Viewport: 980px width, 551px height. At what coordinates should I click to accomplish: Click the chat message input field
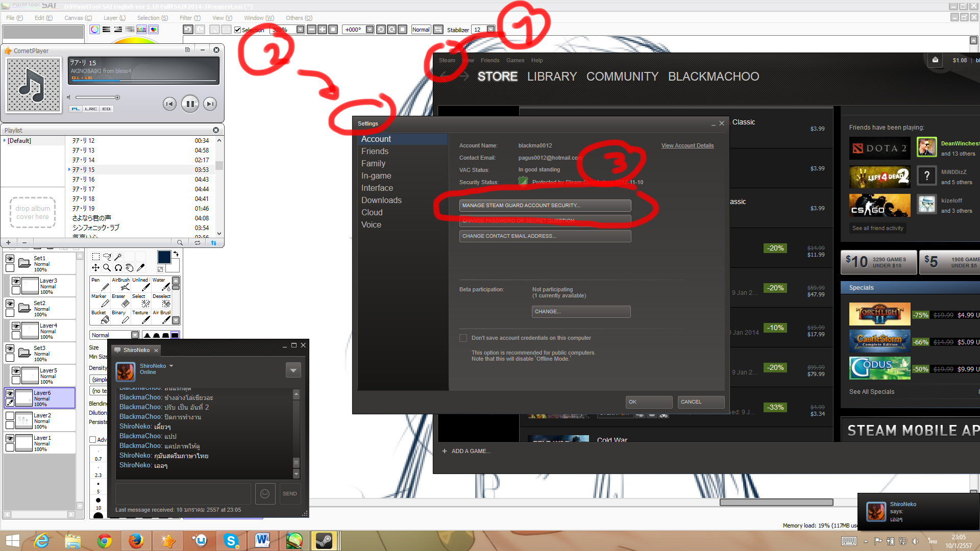(183, 493)
